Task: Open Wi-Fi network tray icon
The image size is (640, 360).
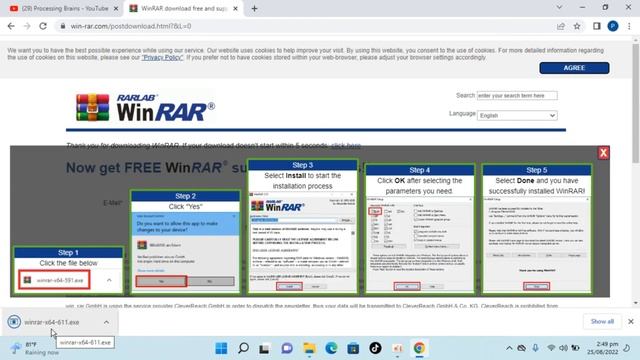Action: pos(551,348)
